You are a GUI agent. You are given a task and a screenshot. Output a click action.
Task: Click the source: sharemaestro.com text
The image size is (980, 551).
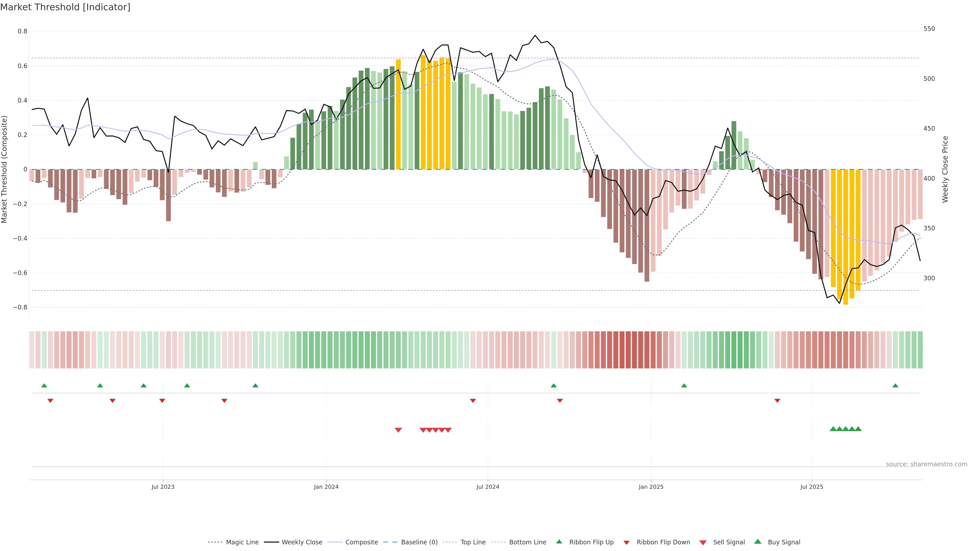(x=926, y=464)
